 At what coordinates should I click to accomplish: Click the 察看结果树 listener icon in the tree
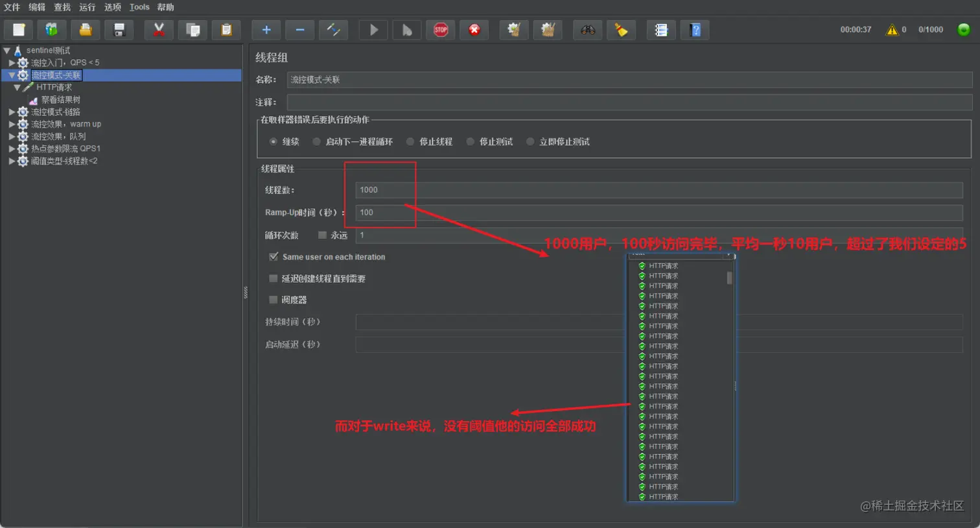coord(33,100)
